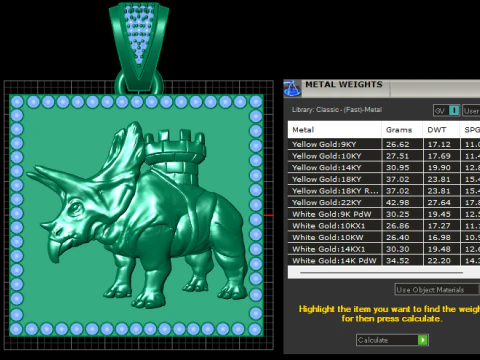This screenshot has height=360, width=480.
Task: Sort by the Grams column header
Action: tap(402, 130)
